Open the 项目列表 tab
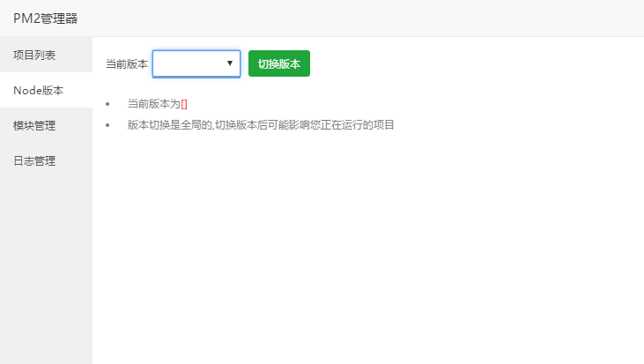644x364 pixels. point(46,55)
